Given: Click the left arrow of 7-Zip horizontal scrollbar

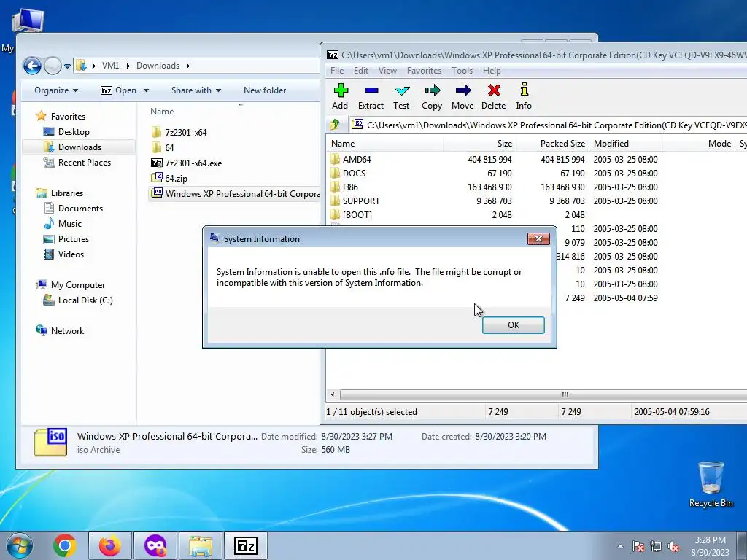Looking at the screenshot, I should [x=333, y=394].
